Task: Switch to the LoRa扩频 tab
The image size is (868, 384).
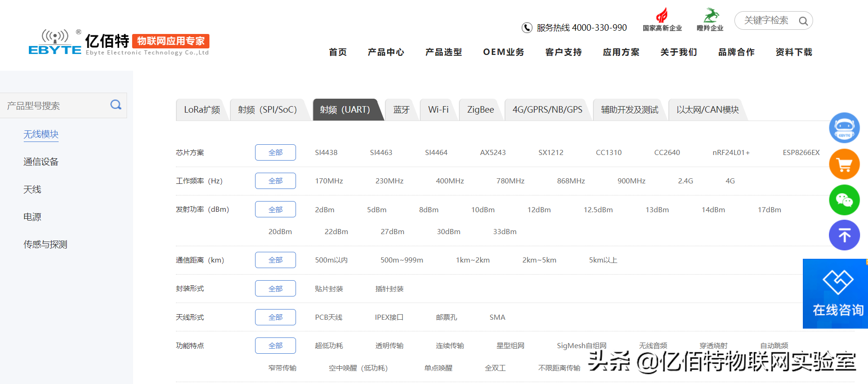Action: (x=202, y=110)
